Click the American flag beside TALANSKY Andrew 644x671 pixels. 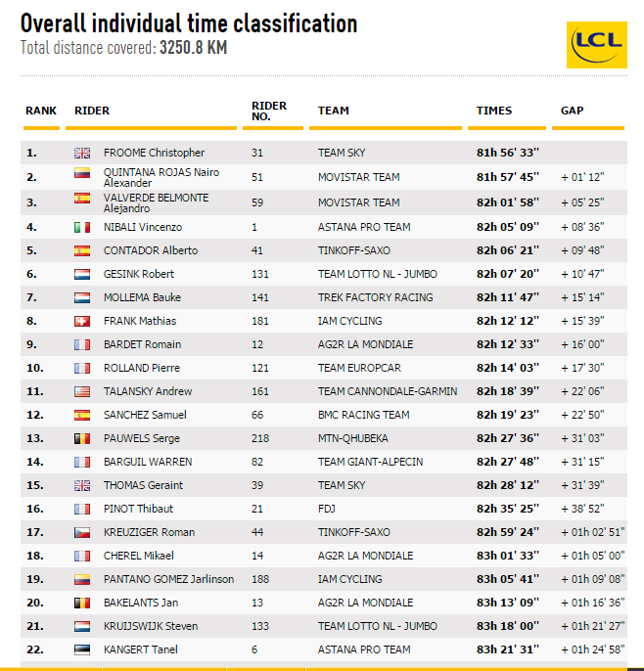coord(82,391)
